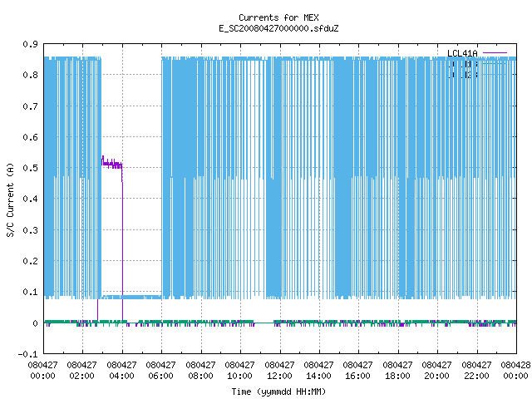
Task: Click the '080428' date tick label
Action: point(515,365)
